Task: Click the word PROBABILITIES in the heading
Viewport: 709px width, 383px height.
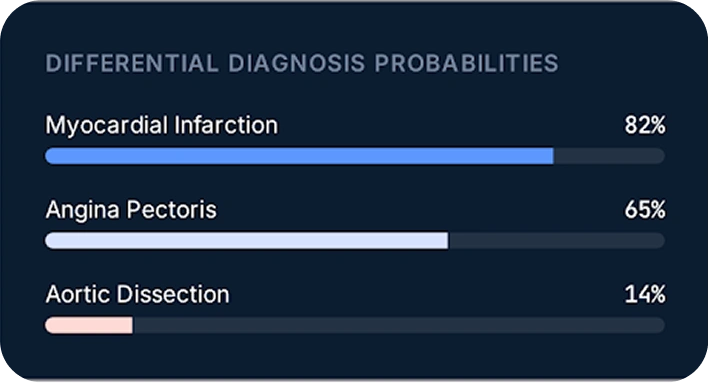Action: coord(467,63)
